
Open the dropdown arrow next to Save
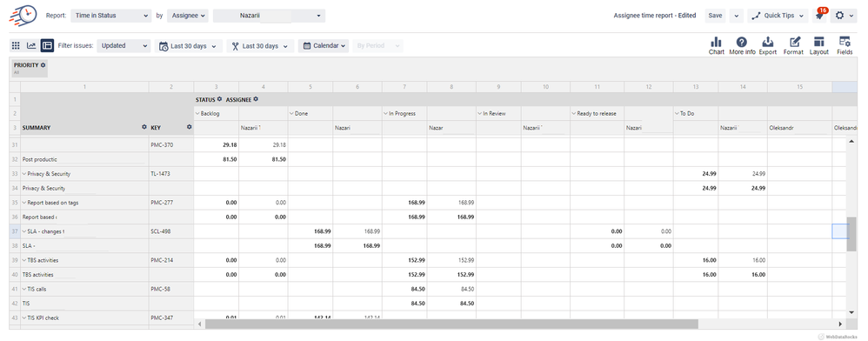[x=736, y=16]
